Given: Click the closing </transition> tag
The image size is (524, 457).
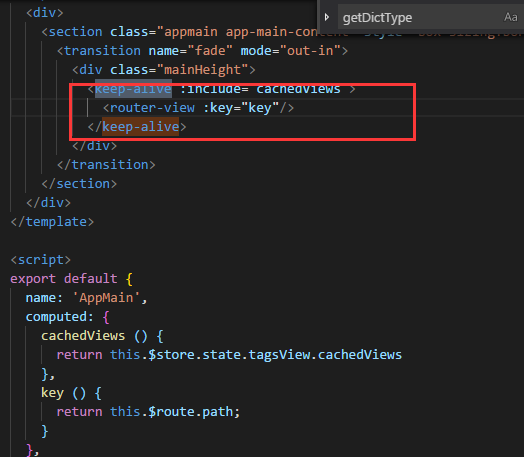Looking at the screenshot, I should point(106,165).
